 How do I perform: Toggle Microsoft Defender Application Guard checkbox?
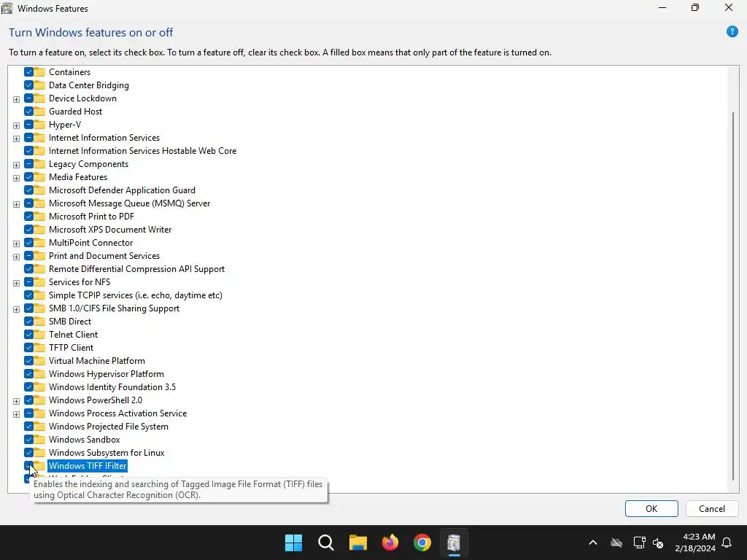pos(28,190)
